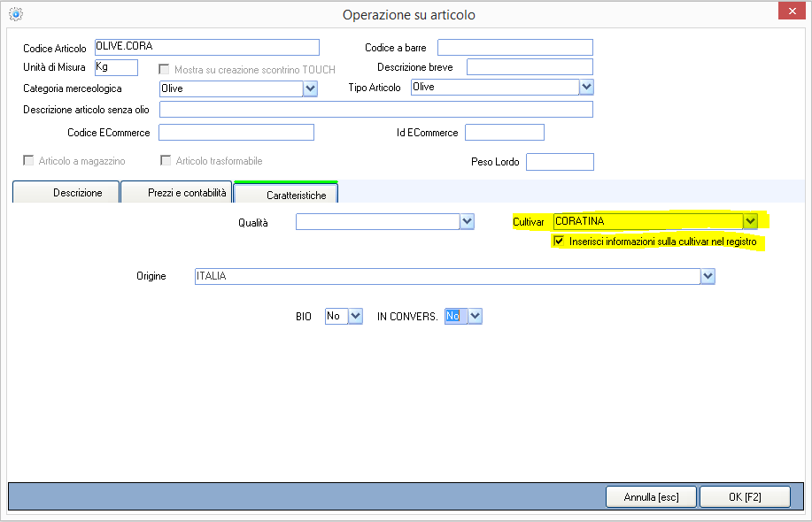This screenshot has width=812, height=522.
Task: Toggle Articolo a magazzino checkbox
Action: 28,160
